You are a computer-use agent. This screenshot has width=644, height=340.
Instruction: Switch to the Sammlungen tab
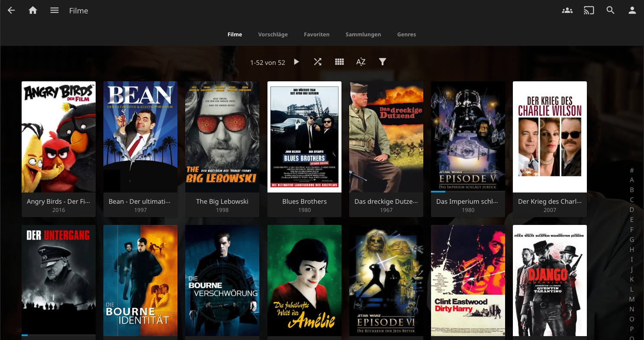[x=363, y=35]
